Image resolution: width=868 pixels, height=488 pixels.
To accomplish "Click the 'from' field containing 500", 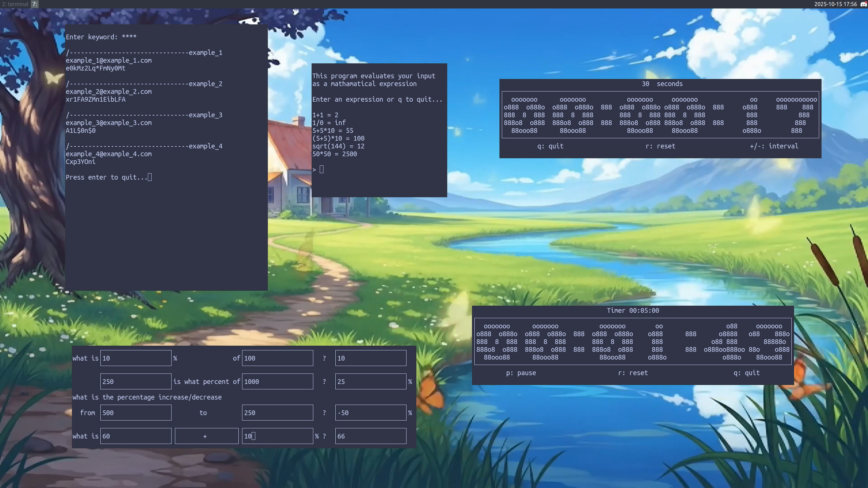I will pos(136,413).
